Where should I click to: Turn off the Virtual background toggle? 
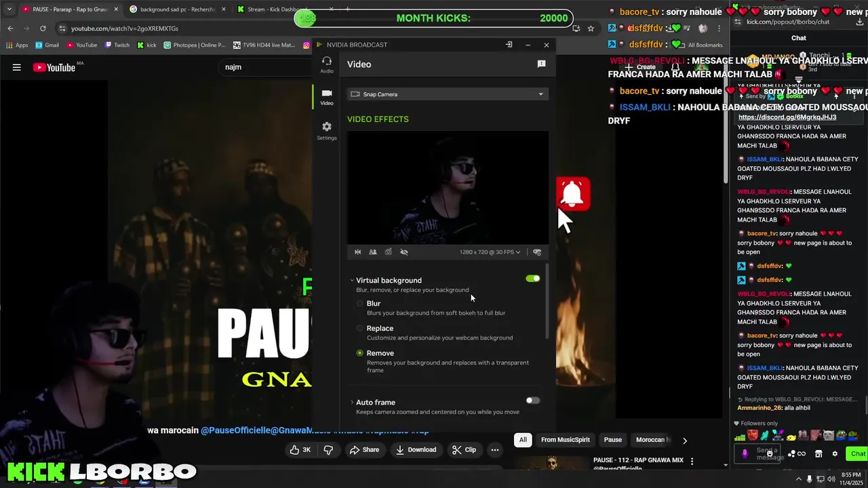click(x=533, y=279)
